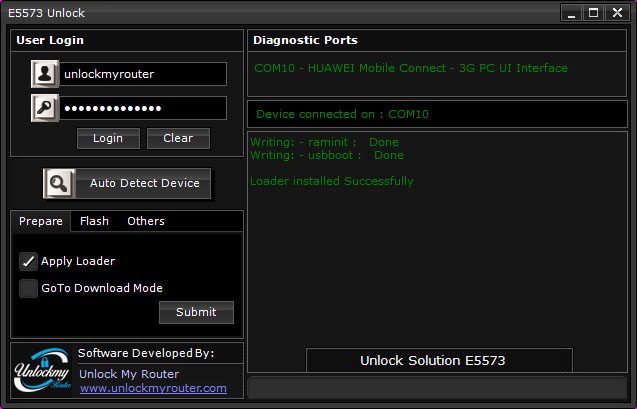This screenshot has width=637, height=409.
Task: Enable the GoTo Download Mode checkbox
Action: pos(28,288)
